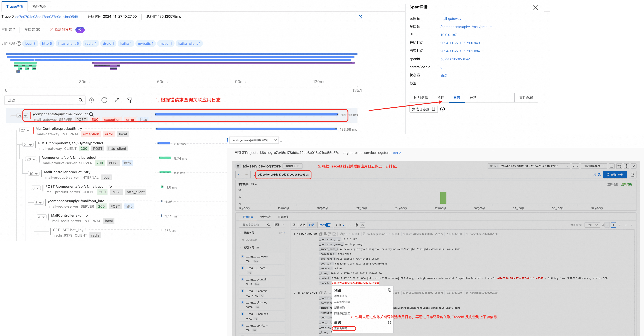Open the page size 20 dropdown
644x336 pixels.
[x=593, y=225]
